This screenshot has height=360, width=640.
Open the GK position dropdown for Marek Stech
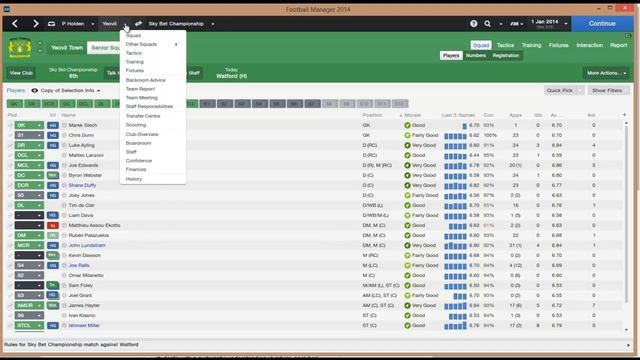tap(29, 125)
